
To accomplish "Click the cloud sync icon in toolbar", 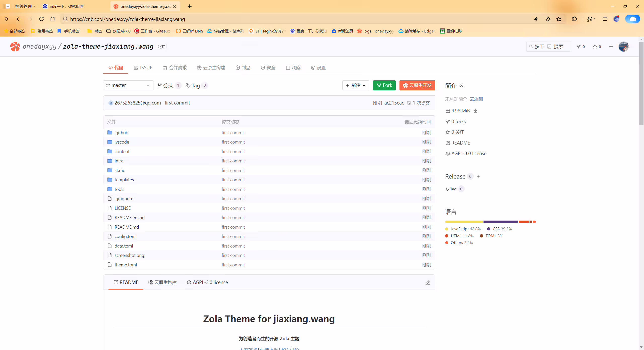I will [x=633, y=19].
